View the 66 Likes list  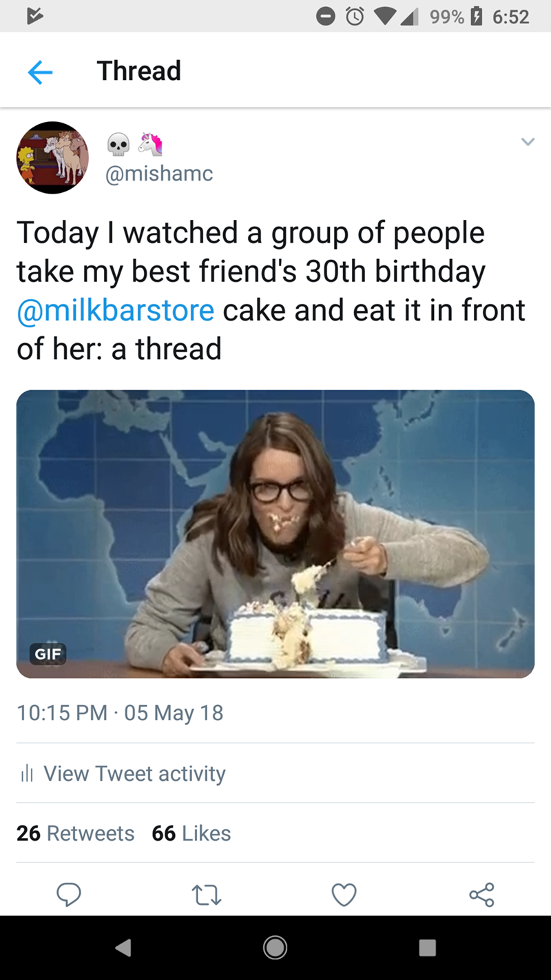[x=191, y=833]
